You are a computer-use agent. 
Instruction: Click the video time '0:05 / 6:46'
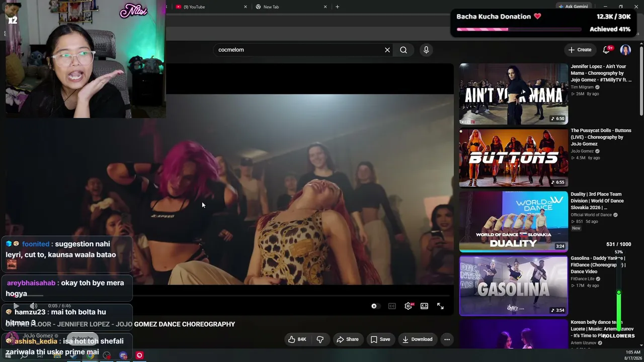[59, 306]
